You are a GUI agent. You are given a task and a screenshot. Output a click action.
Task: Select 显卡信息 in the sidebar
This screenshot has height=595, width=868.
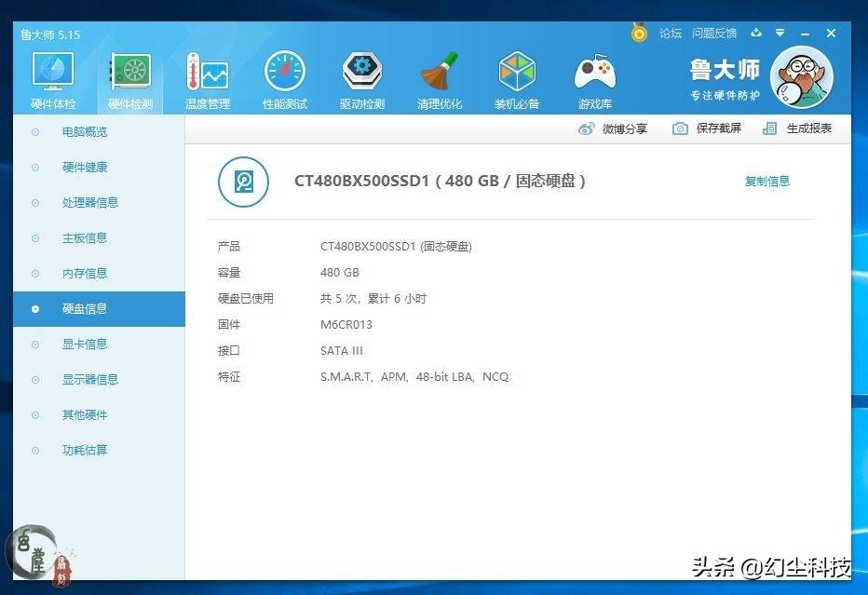(x=86, y=344)
